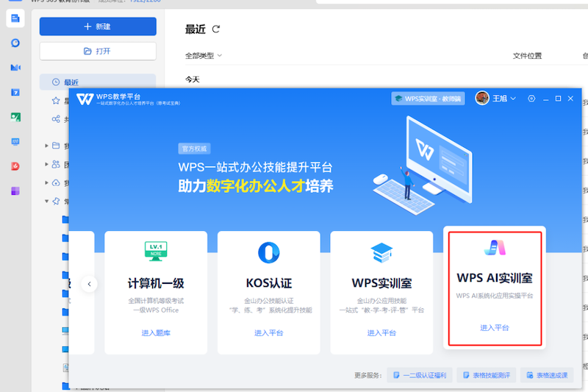The image size is (588, 392).
Task: Open the 王旭 user account dropdown
Action: pyautogui.click(x=504, y=99)
